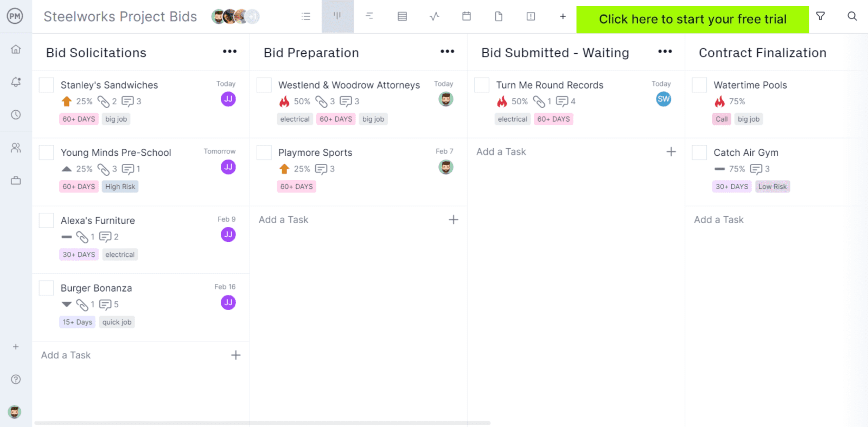Open the table view icon
868x427 pixels.
pos(402,16)
